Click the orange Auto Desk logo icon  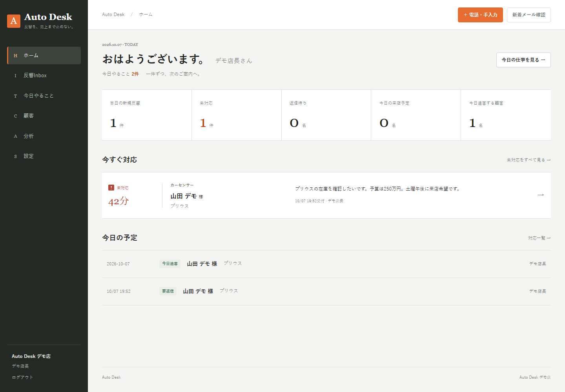point(14,21)
